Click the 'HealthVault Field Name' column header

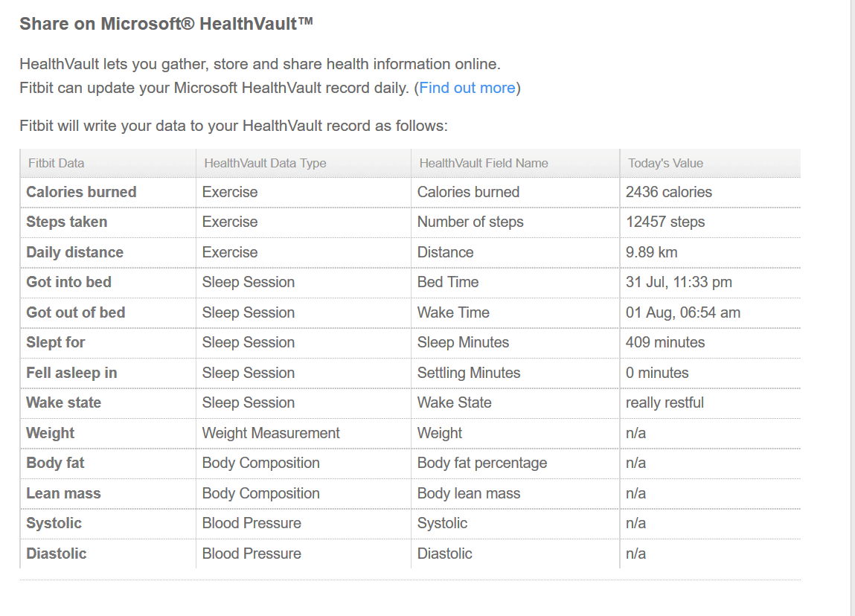tap(484, 163)
